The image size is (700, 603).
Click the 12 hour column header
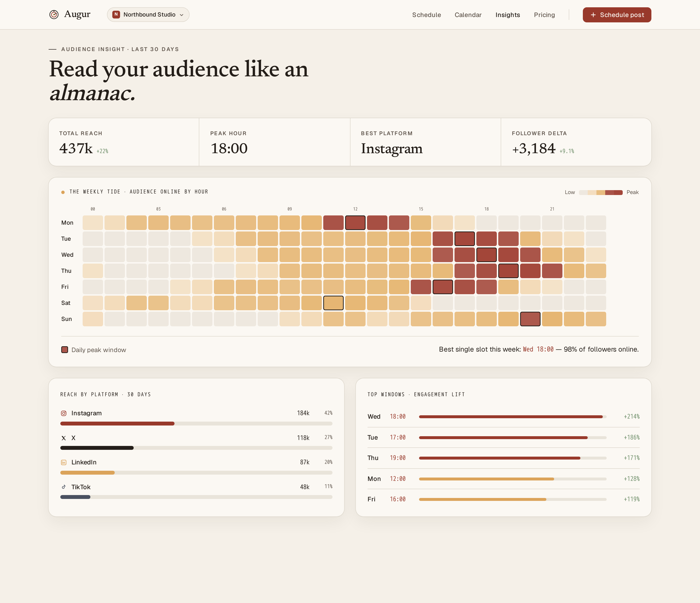pyautogui.click(x=355, y=209)
